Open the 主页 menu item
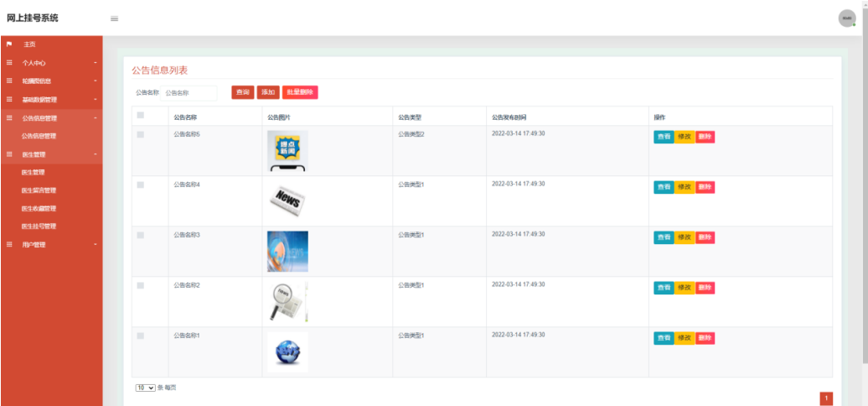 (29, 44)
